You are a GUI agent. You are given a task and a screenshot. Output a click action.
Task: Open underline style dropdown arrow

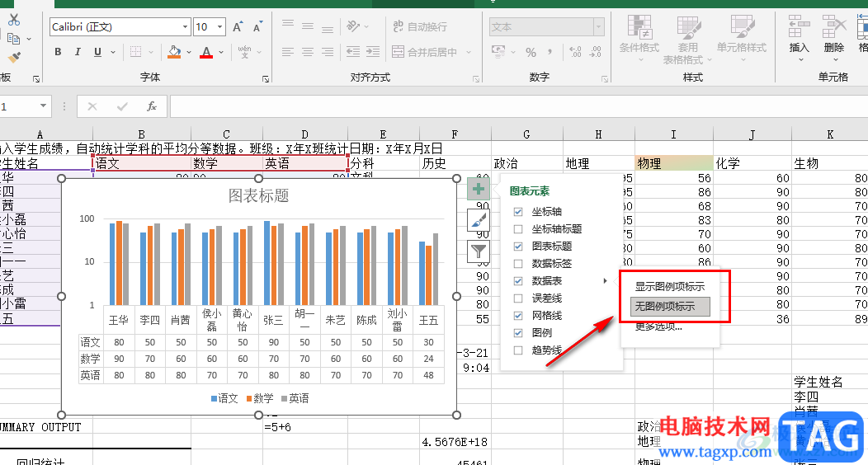coord(113,52)
